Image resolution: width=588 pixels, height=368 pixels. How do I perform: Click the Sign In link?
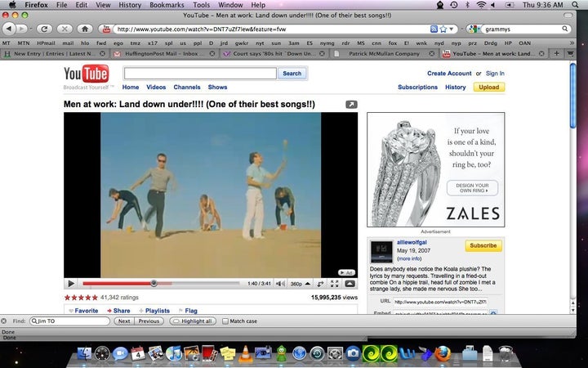pos(495,74)
